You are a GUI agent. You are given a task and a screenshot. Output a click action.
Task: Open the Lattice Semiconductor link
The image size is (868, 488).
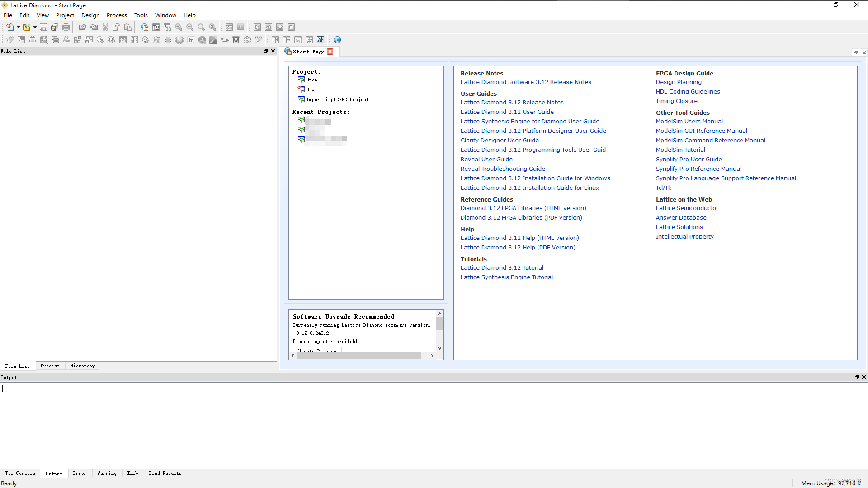coord(687,208)
